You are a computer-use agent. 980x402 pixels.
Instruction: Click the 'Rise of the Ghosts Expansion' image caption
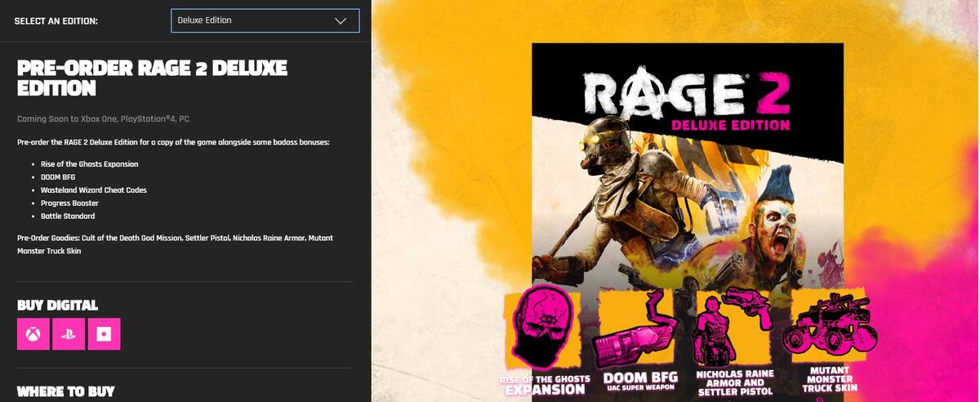546,384
